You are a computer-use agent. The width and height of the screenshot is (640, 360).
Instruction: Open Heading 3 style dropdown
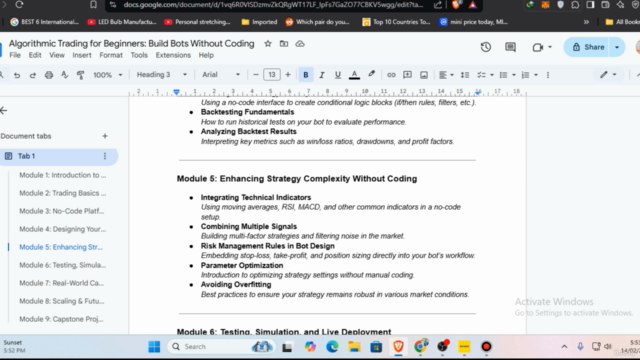(x=161, y=75)
